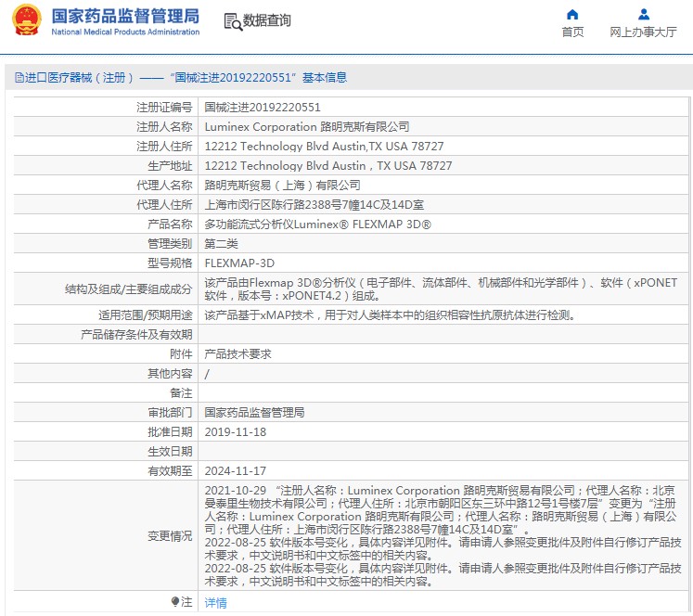Screen dimensions: 693x616
Task: Go to 首页 via house icon
Action: click(x=572, y=15)
